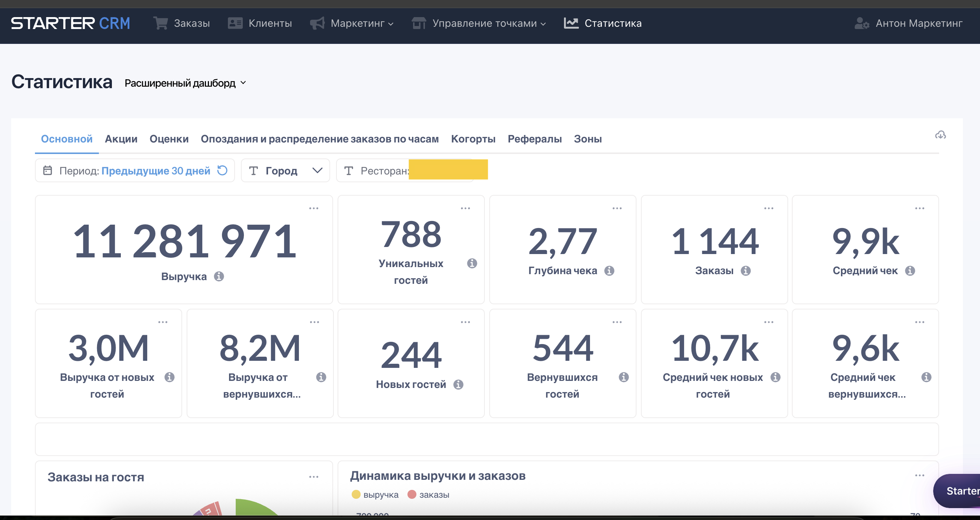The image size is (980, 520).
Task: Open three-dot menu of Заказы на гостя chart
Action: point(313,476)
